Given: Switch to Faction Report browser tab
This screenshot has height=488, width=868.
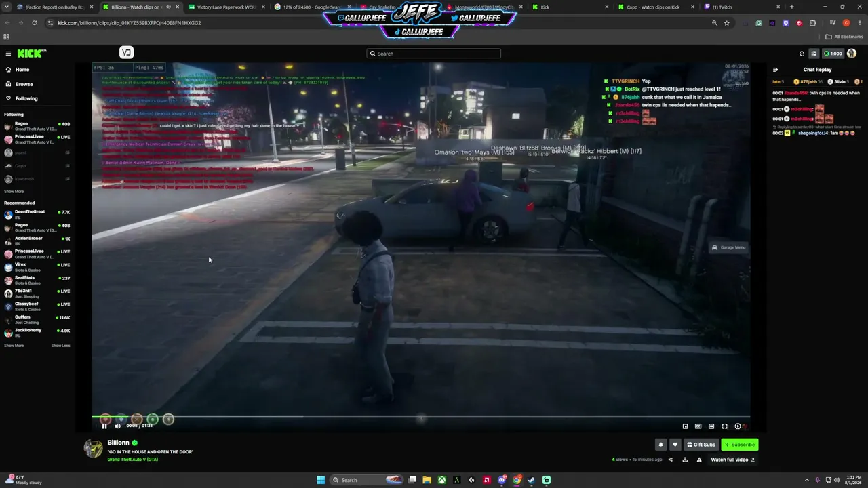Looking at the screenshot, I should pos(54,7).
